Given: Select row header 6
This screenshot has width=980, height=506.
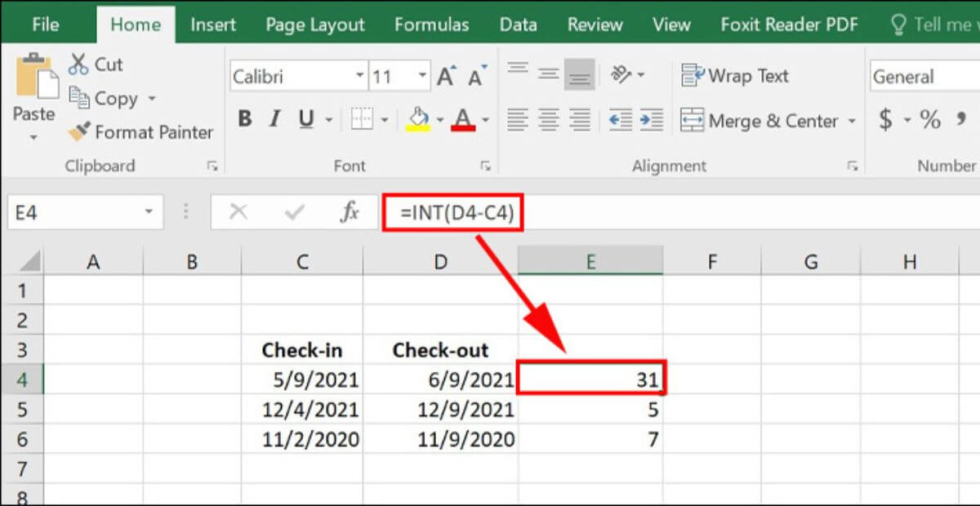Looking at the screenshot, I should [x=22, y=440].
